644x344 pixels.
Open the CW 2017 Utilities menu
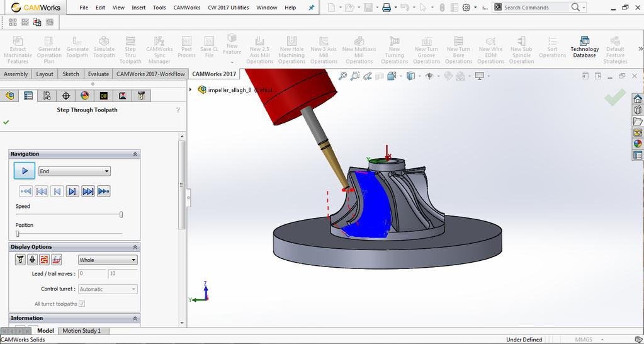229,8
